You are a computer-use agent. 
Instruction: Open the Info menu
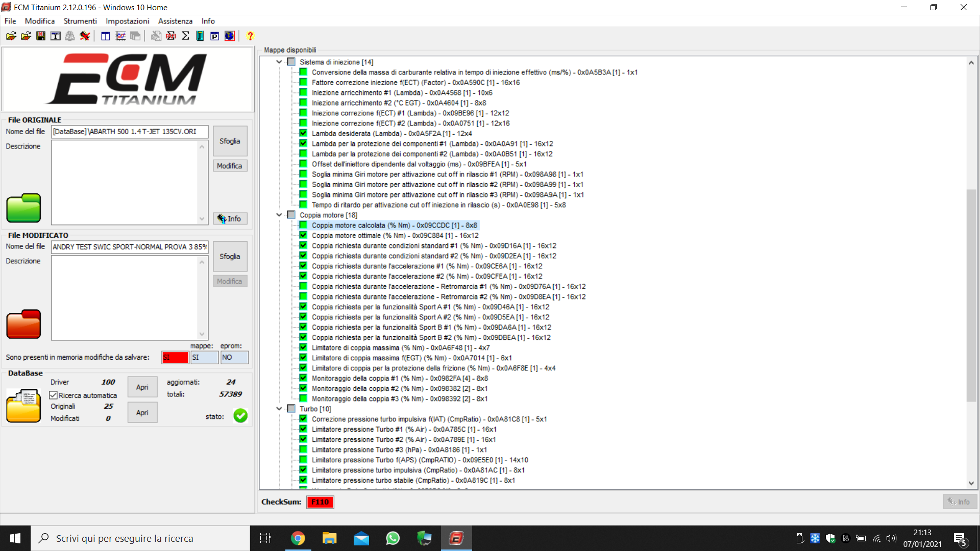(x=208, y=21)
